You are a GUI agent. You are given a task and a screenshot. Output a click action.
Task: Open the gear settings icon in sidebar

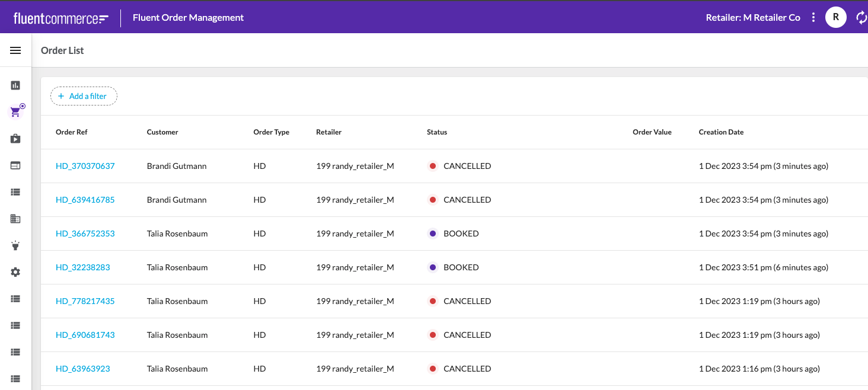point(15,272)
